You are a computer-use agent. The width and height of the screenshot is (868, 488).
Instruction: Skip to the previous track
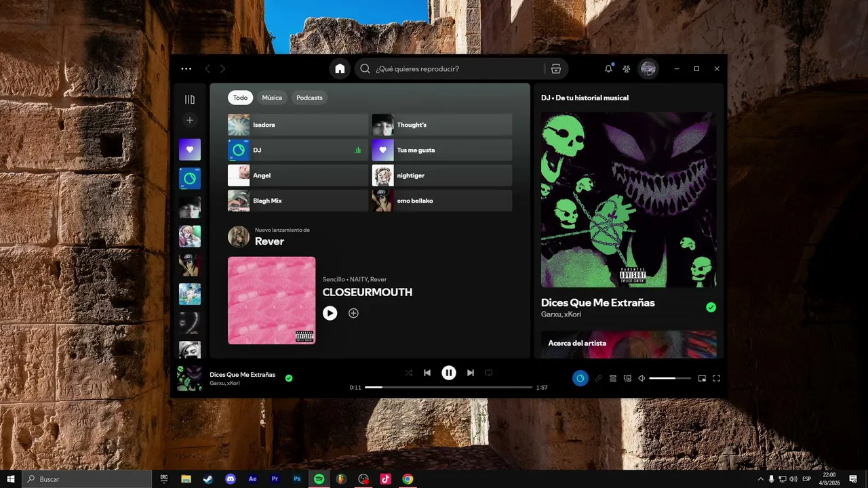(427, 373)
